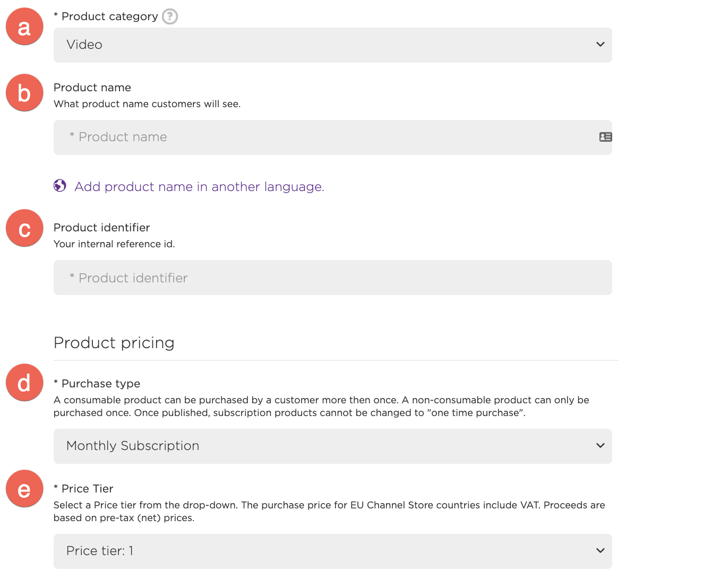Click Add product name in another language

[x=199, y=187]
